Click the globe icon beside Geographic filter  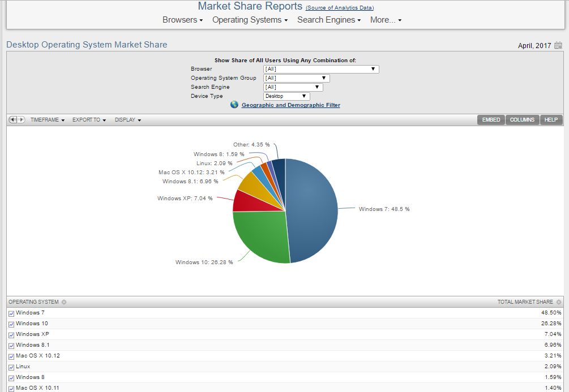[234, 105]
